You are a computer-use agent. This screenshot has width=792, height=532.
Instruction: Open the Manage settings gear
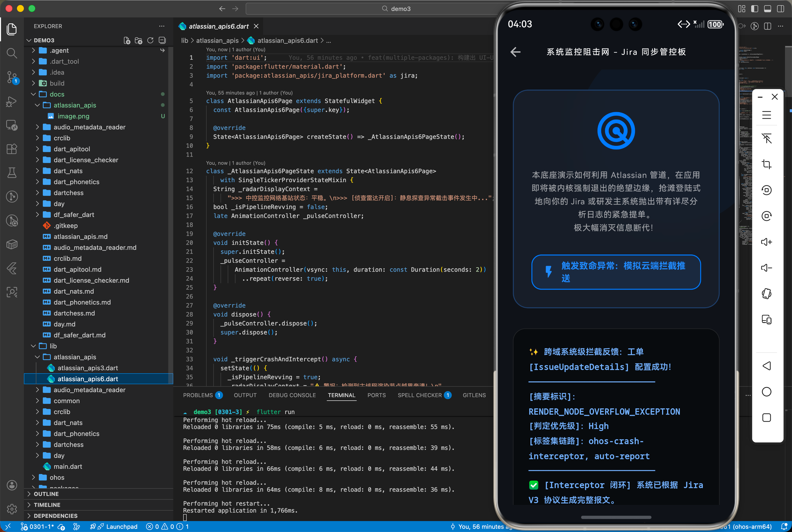click(12, 509)
